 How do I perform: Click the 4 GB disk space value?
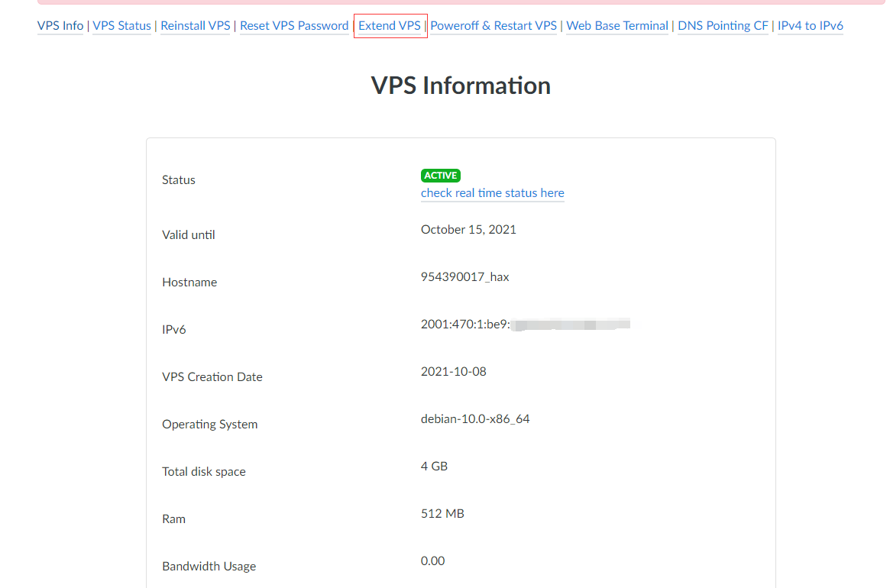coord(434,467)
